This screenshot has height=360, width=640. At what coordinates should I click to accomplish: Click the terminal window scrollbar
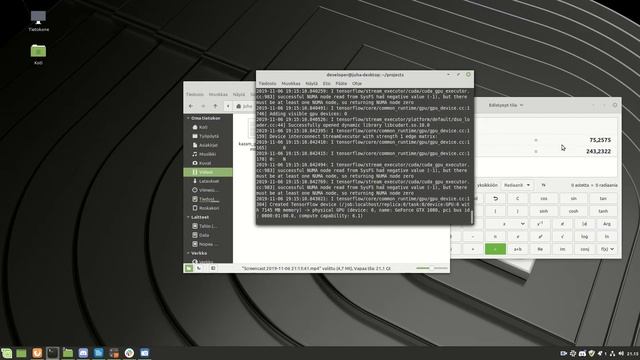coord(471,217)
